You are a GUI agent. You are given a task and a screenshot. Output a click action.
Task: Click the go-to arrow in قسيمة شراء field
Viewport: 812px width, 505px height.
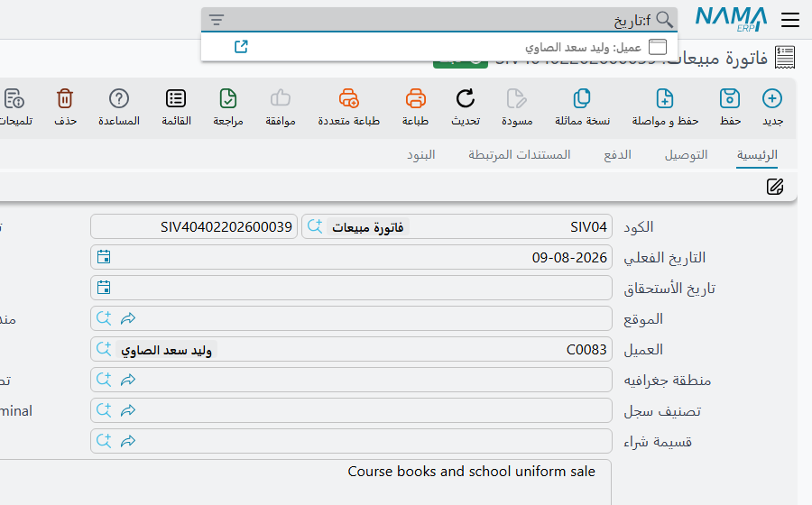click(x=128, y=441)
